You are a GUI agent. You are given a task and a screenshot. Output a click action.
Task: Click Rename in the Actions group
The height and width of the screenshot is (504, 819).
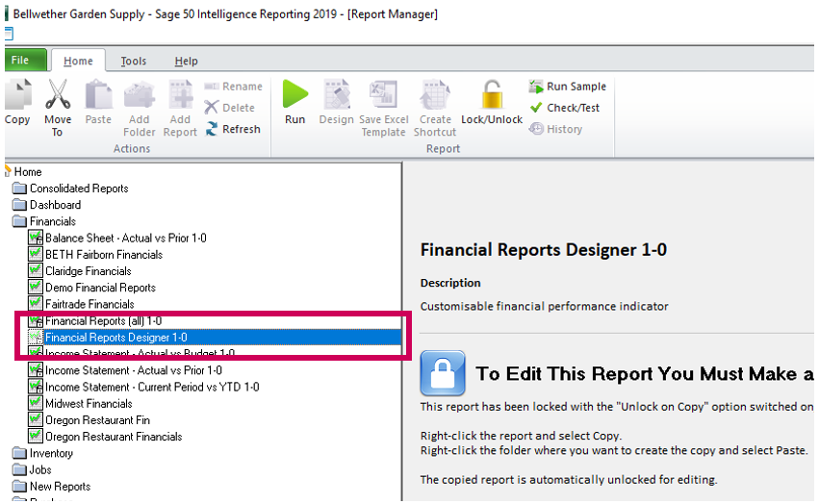click(234, 87)
